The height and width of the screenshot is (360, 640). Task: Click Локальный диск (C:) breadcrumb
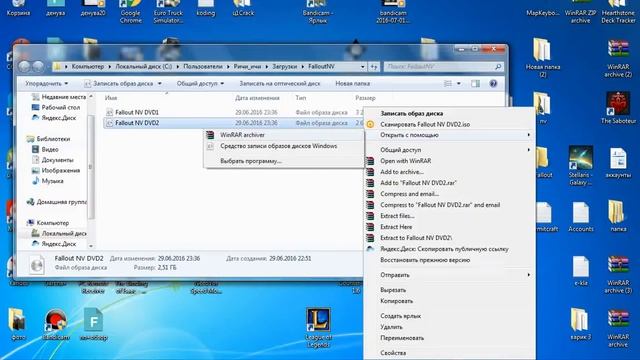point(143,67)
